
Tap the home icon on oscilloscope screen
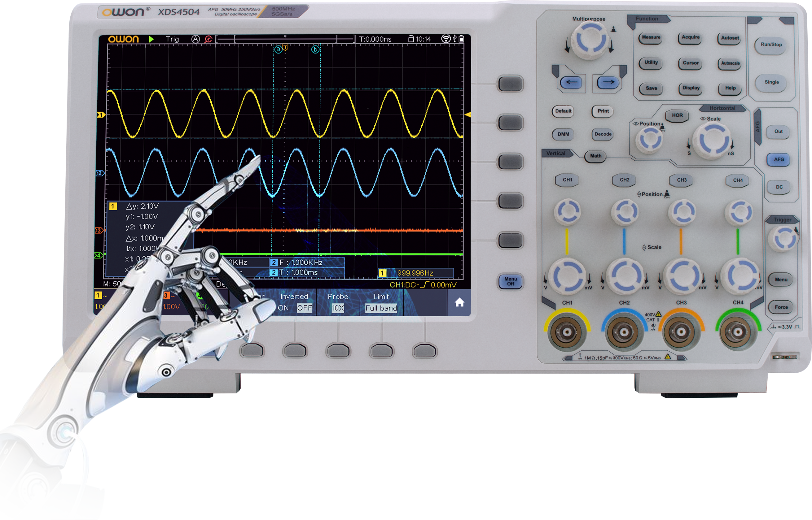click(x=459, y=302)
